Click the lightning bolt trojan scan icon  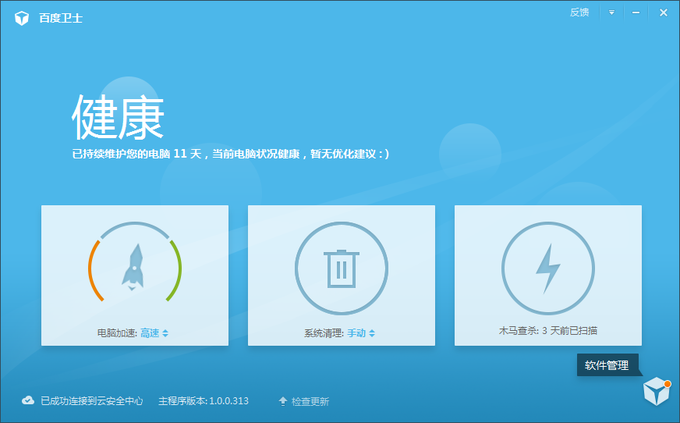tap(548, 267)
